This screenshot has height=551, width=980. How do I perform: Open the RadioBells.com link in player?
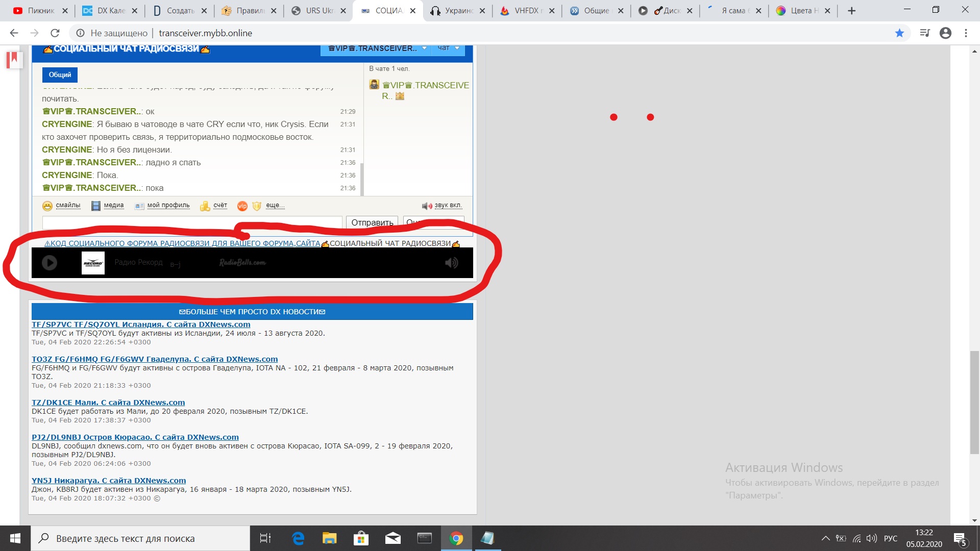pyautogui.click(x=242, y=263)
